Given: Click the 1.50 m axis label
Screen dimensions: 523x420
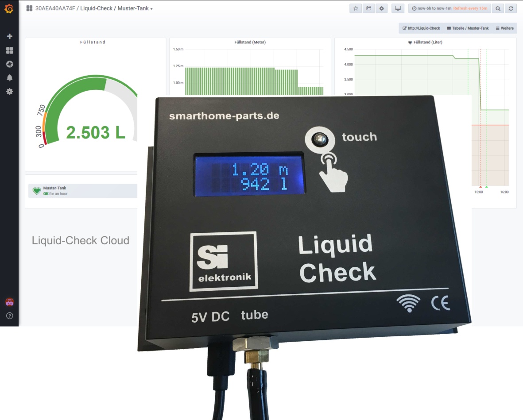Looking at the screenshot, I should pos(178,49).
